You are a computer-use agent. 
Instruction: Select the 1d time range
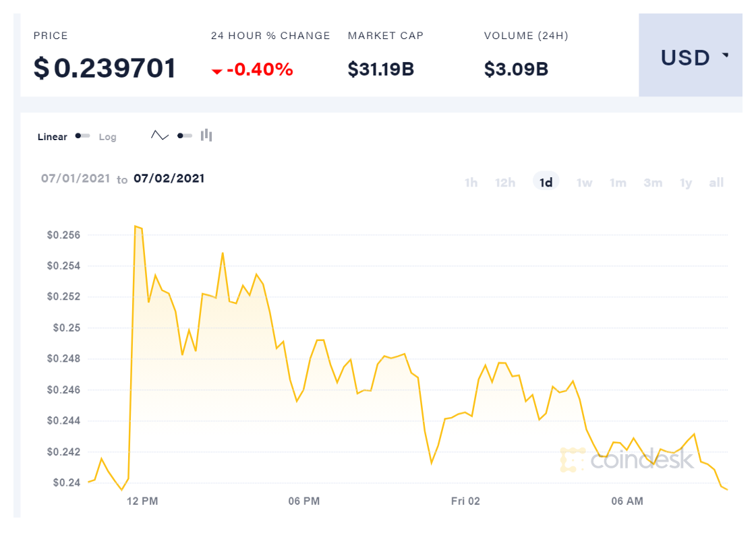click(546, 183)
